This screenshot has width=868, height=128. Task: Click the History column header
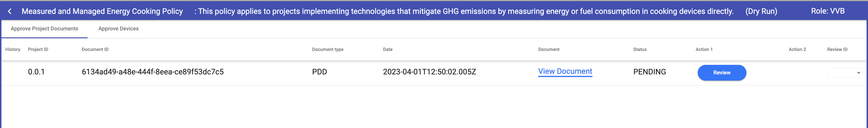[x=13, y=50]
